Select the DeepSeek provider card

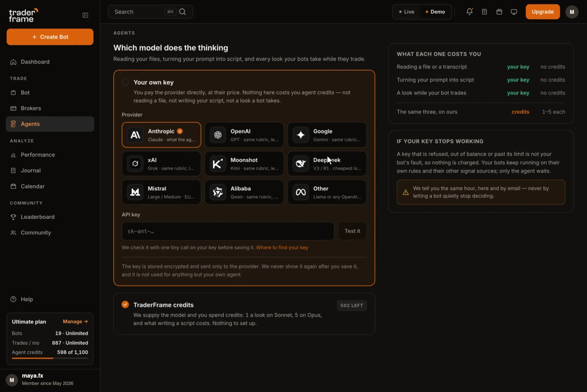(x=327, y=164)
